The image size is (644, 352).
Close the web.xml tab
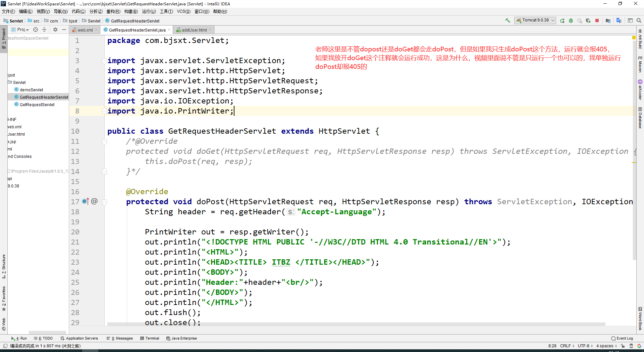click(97, 30)
